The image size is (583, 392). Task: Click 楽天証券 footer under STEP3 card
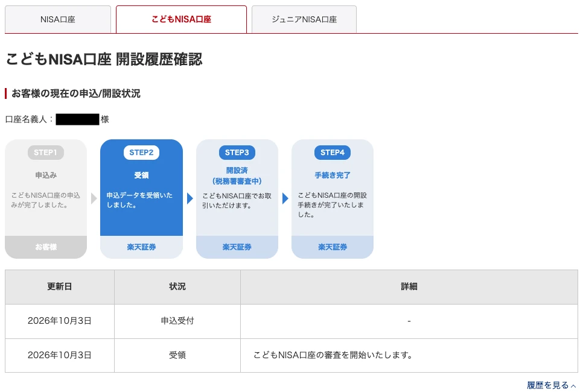coord(237,247)
